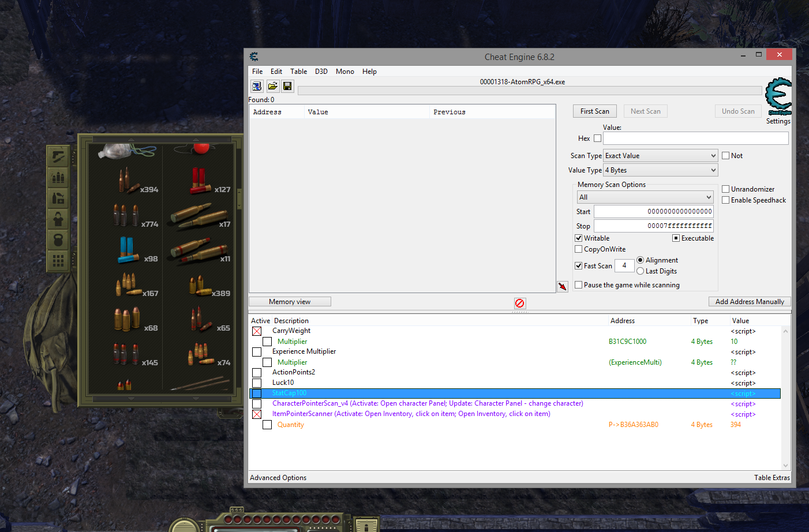Image resolution: width=809 pixels, height=532 pixels.
Task: Enable Speedhack checkbox
Action: [726, 200]
